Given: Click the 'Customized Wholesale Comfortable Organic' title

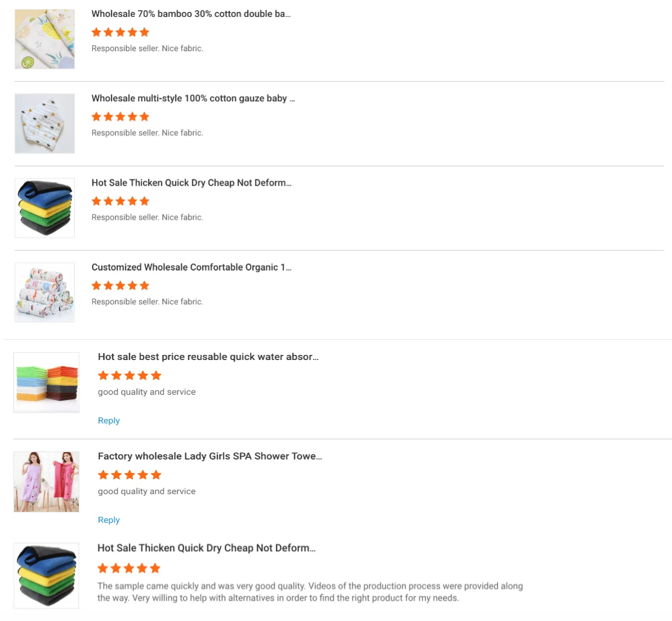Looking at the screenshot, I should coord(191,267).
